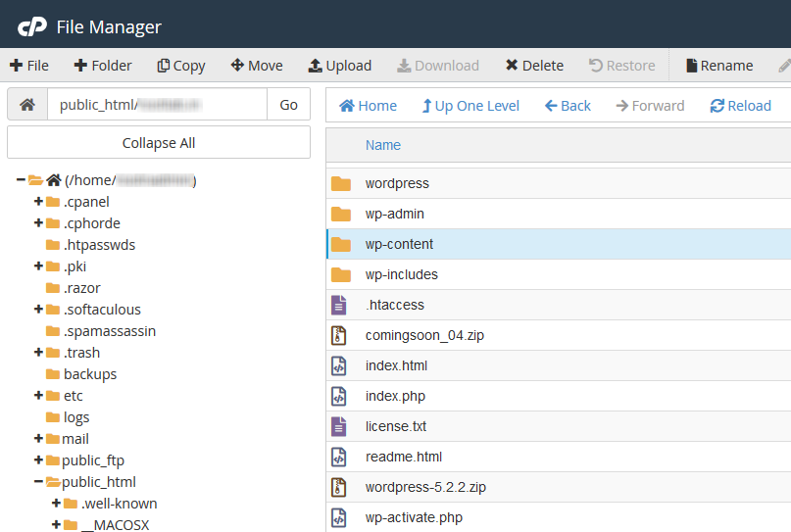Select the comingsoon_04.zip file name
Screen dimensions: 791x532
[x=424, y=335]
